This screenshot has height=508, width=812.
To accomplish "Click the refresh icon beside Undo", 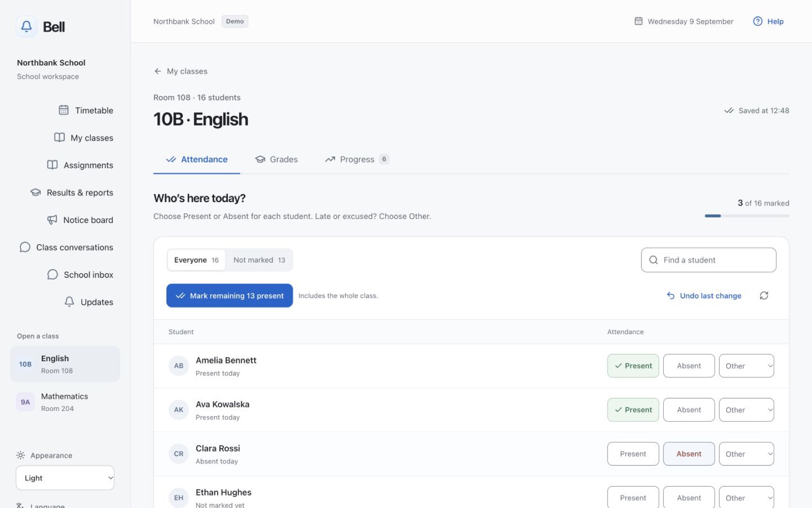I will click(x=764, y=296).
